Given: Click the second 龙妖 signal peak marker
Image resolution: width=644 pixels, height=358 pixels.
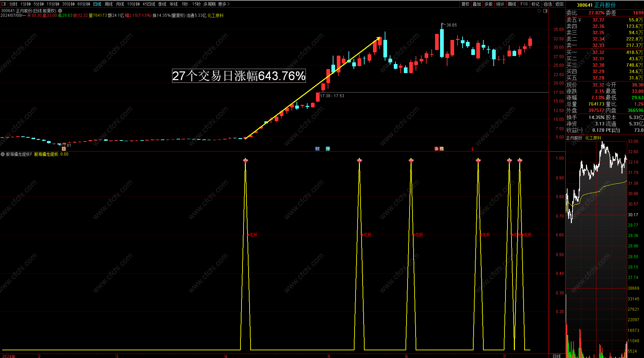Looking at the screenshot, I should click(x=360, y=161).
